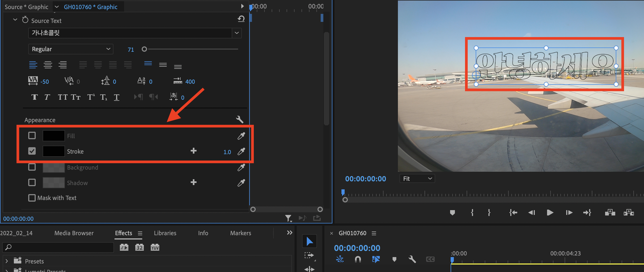Select font size value 71
This screenshot has width=644, height=272.
click(131, 50)
